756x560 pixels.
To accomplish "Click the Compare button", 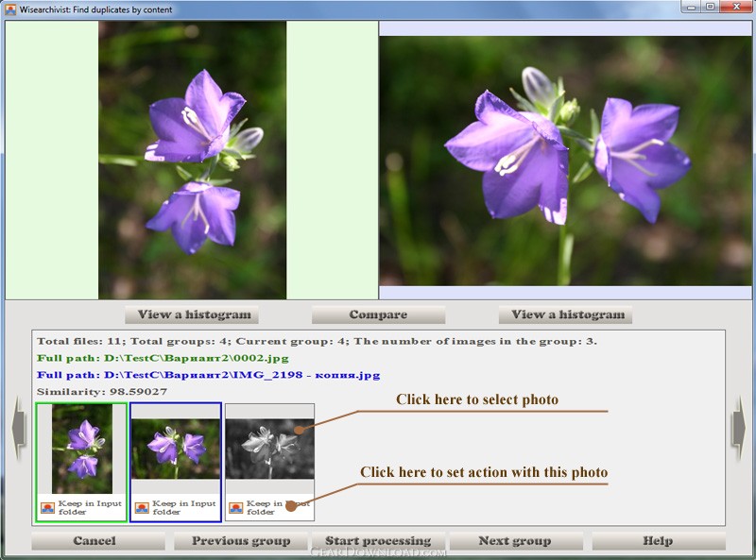I will point(378,314).
